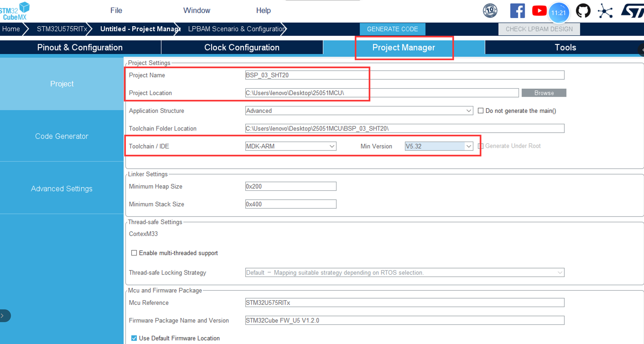Select the Untitled - Project Manager breadcrumb

(x=140, y=29)
